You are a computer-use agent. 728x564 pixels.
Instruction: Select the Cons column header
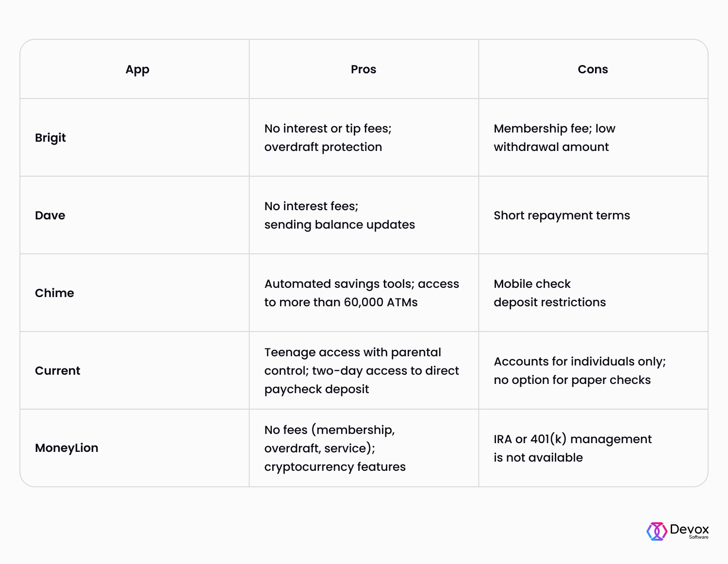(x=593, y=69)
